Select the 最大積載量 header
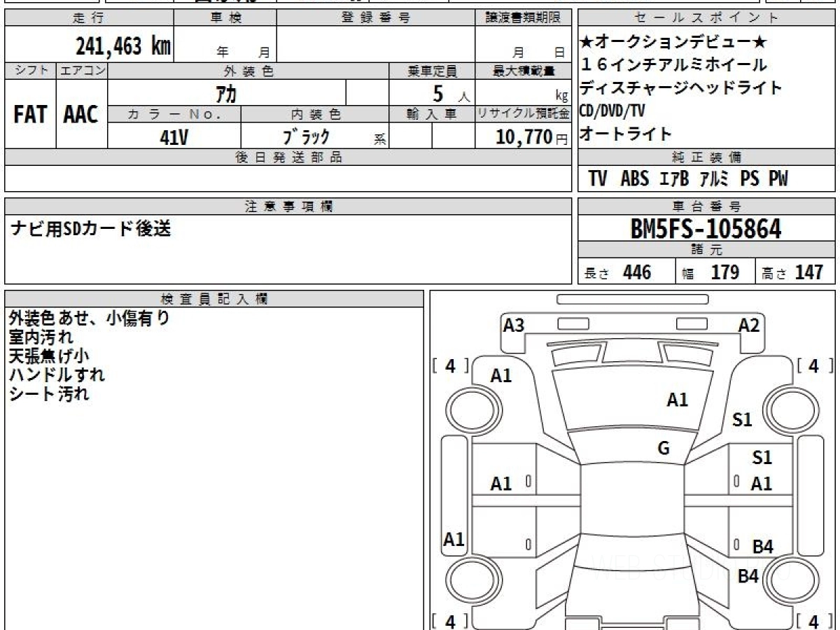This screenshot has height=630, width=840. (524, 71)
